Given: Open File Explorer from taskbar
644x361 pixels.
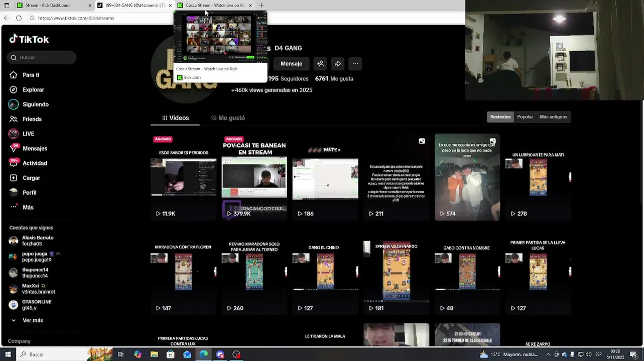Looking at the screenshot, I should [154, 354].
